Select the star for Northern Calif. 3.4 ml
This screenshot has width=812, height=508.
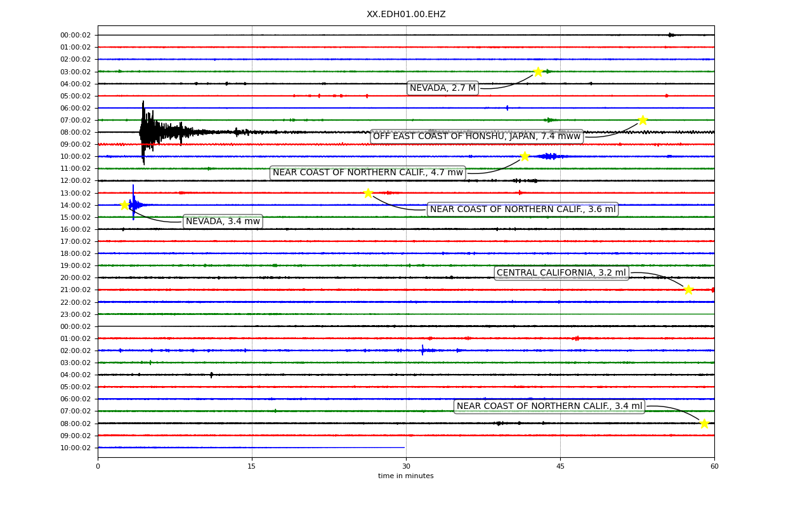[704, 424]
